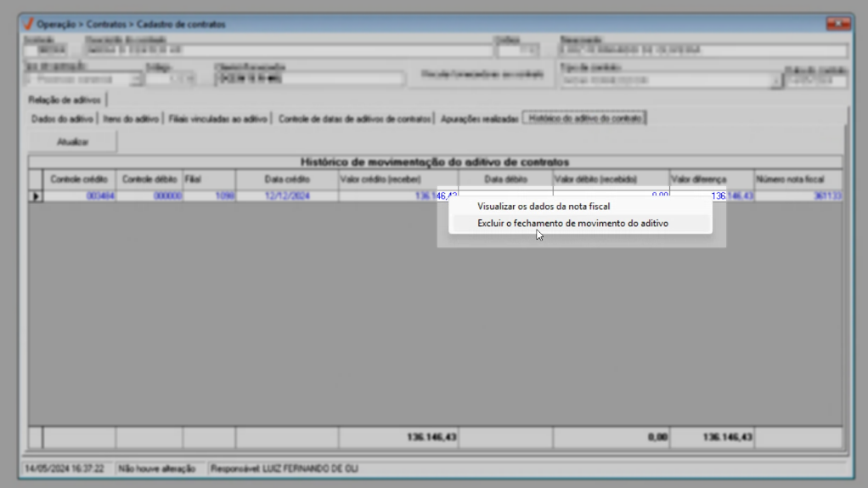Viewport: 868px width, 488px height.
Task: Click status bar 'Responsável: LUIZ FERNANDO DE OLI'
Action: 284,468
